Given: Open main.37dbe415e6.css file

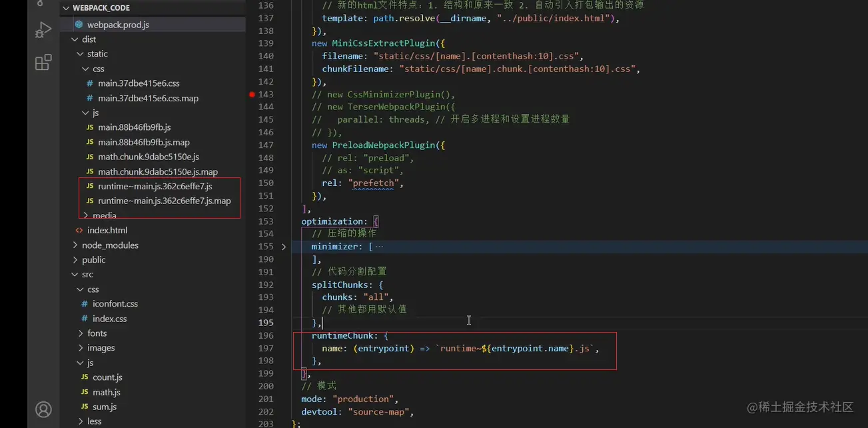Looking at the screenshot, I should tap(139, 83).
